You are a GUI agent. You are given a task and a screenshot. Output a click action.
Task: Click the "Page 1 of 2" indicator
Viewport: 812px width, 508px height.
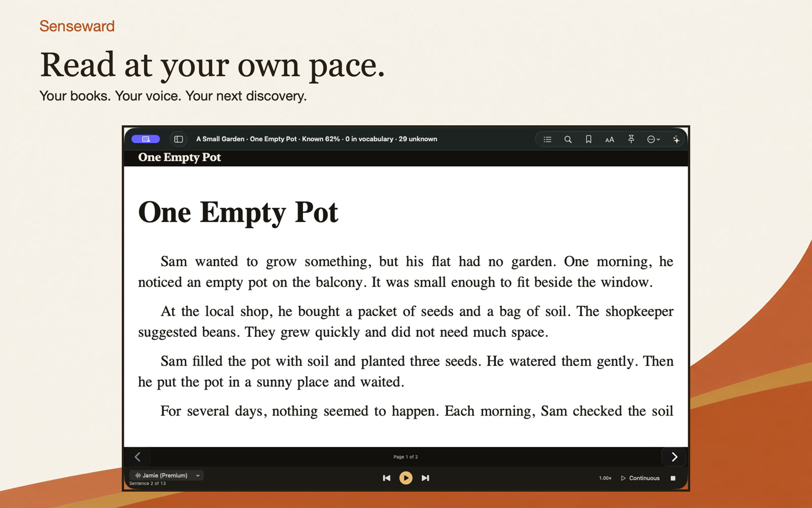pyautogui.click(x=405, y=457)
